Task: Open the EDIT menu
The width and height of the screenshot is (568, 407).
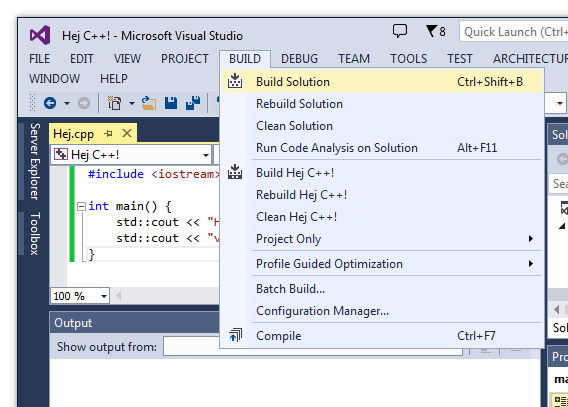Action: point(82,59)
